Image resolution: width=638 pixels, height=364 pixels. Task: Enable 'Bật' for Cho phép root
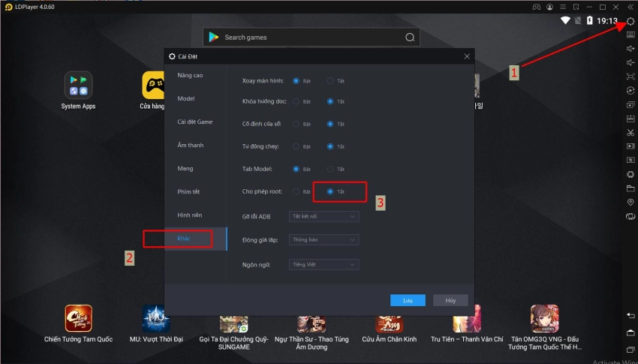point(296,191)
